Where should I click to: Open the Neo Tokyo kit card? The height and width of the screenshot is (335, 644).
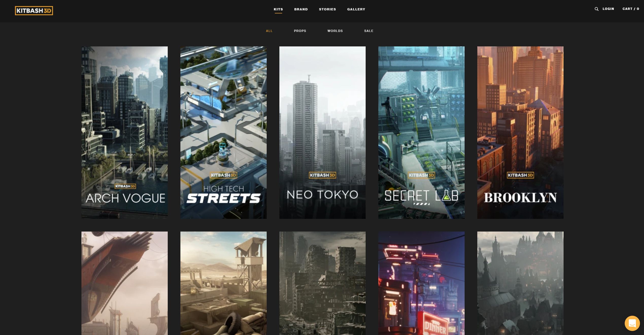[323, 132]
